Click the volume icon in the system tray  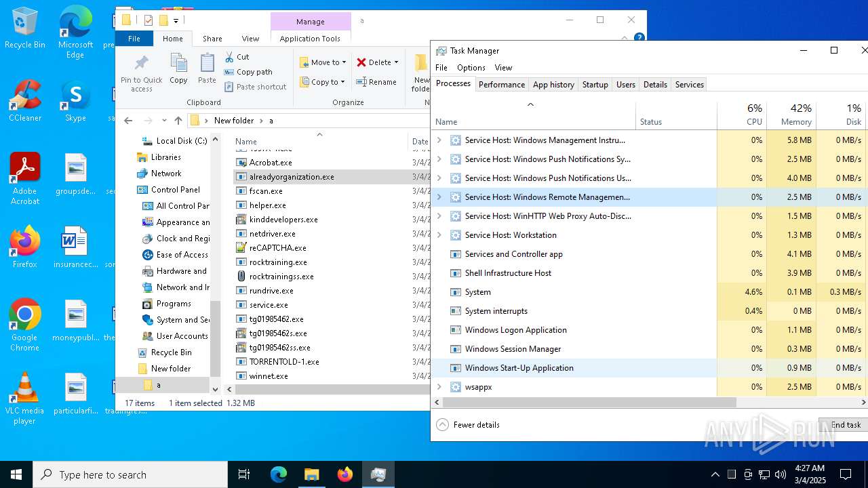click(781, 474)
